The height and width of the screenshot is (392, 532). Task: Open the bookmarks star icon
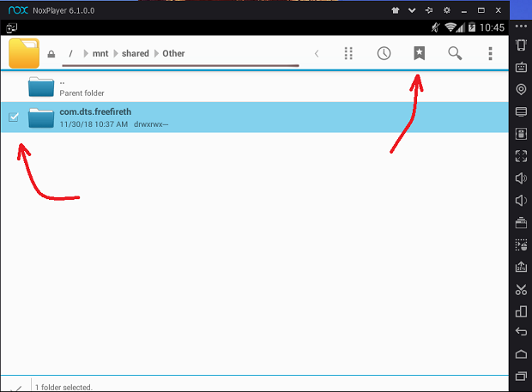(x=420, y=53)
